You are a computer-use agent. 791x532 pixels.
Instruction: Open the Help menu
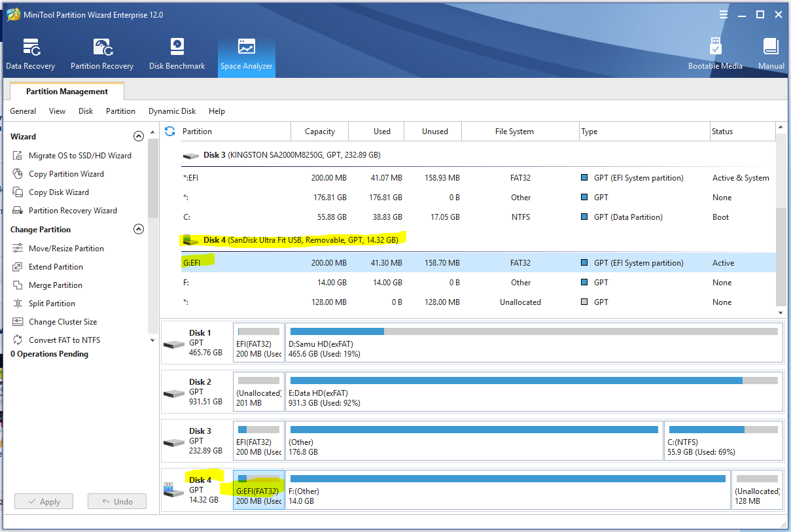(217, 111)
